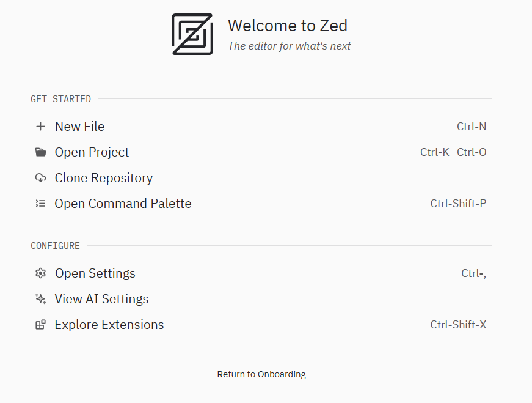Image resolution: width=532 pixels, height=403 pixels.
Task: Select the Open Project text label
Action: [x=92, y=152]
